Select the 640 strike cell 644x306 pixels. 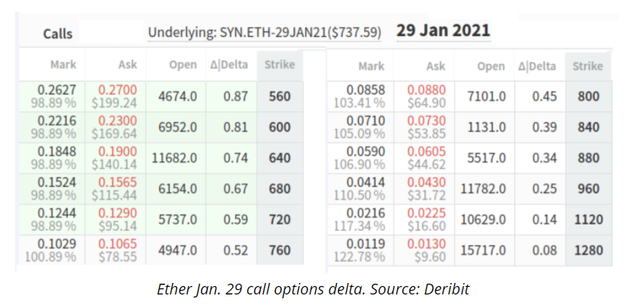pyautogui.click(x=280, y=158)
